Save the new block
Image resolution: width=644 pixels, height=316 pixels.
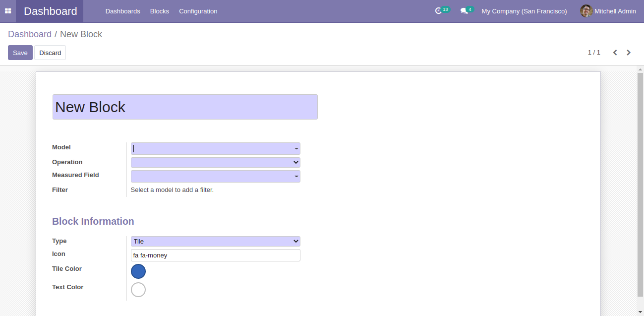(20, 53)
